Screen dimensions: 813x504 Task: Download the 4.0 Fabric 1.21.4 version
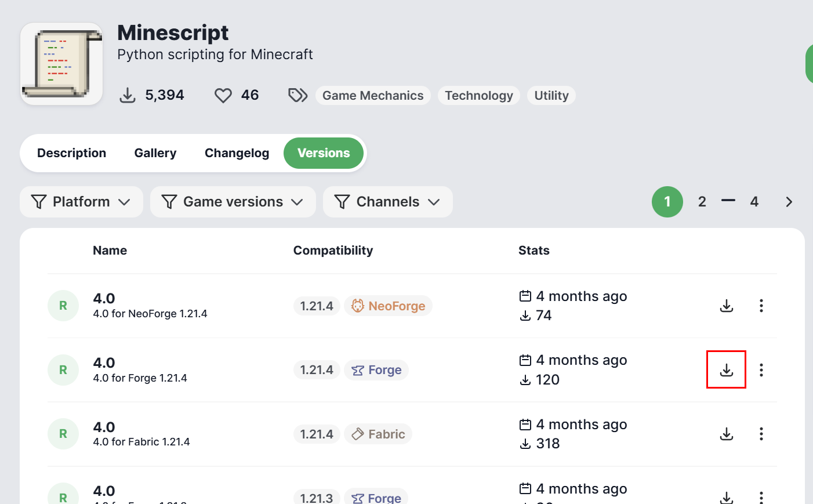726,434
